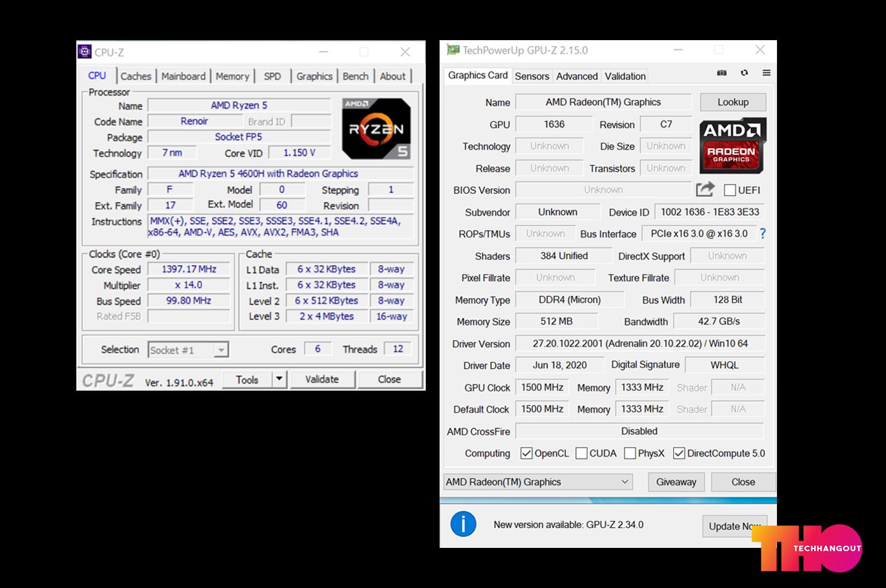The width and height of the screenshot is (886, 588).
Task: Close the GPU-Z window with the X
Action: coord(760,50)
